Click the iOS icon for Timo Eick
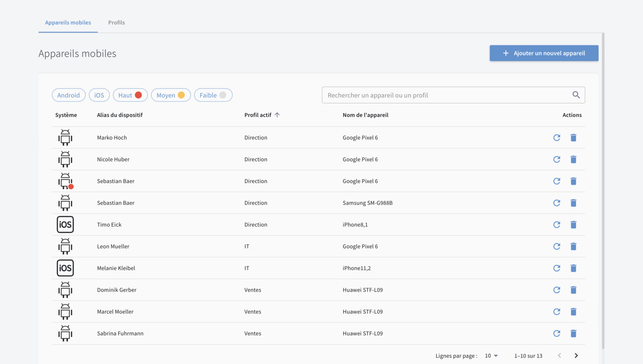This screenshot has width=643, height=364. (x=65, y=224)
